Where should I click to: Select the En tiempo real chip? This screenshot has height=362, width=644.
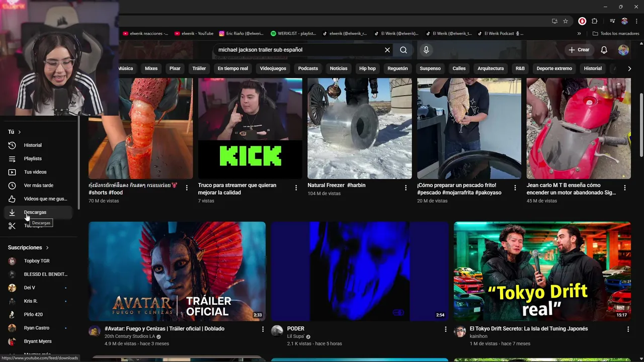tap(232, 68)
